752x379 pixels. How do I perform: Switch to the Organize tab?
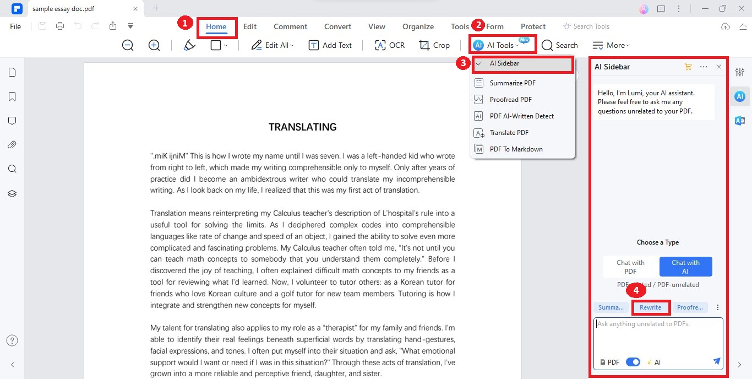[418, 26]
